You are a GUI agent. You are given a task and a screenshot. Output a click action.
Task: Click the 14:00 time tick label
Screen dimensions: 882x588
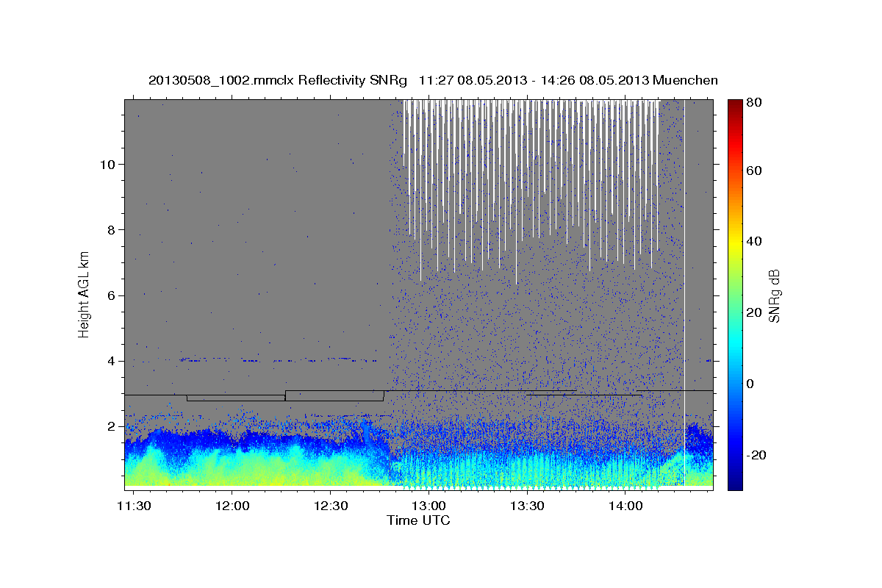(x=625, y=506)
